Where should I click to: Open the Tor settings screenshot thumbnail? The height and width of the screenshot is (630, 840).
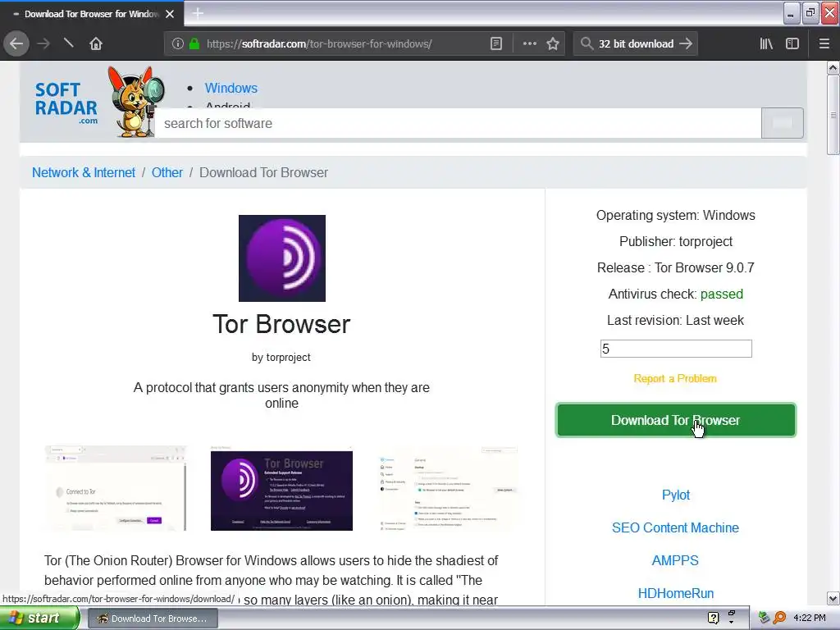[449, 489]
